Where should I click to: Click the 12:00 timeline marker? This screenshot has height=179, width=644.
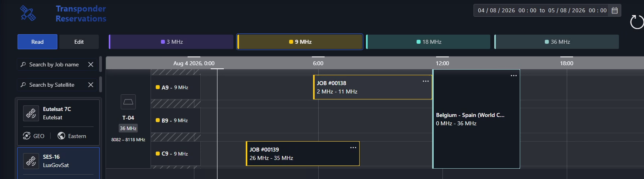(442, 63)
